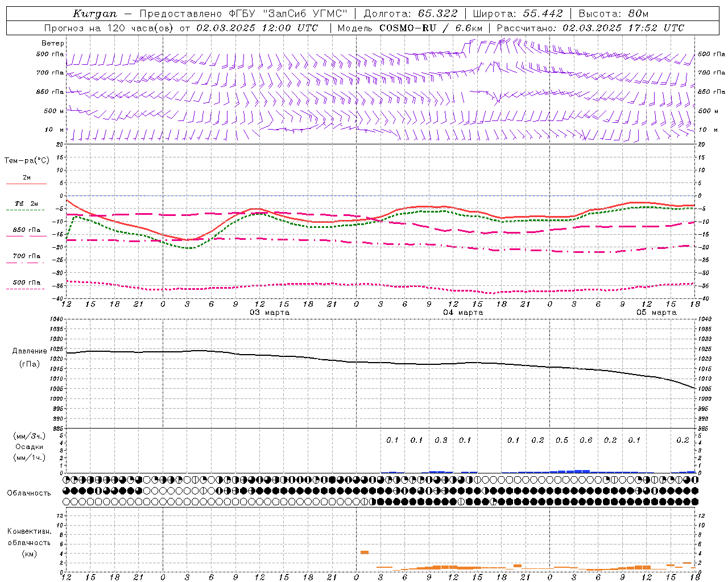Click the 500 гПа temperature legend label
Screen dimensions: 728x582
pyautogui.click(x=27, y=282)
